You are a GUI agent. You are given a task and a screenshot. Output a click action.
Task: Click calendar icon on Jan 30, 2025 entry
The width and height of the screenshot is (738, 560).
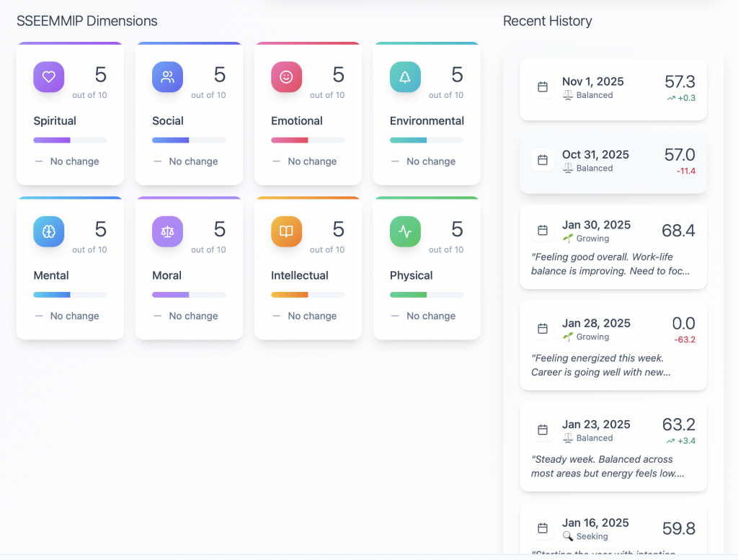pyautogui.click(x=542, y=231)
